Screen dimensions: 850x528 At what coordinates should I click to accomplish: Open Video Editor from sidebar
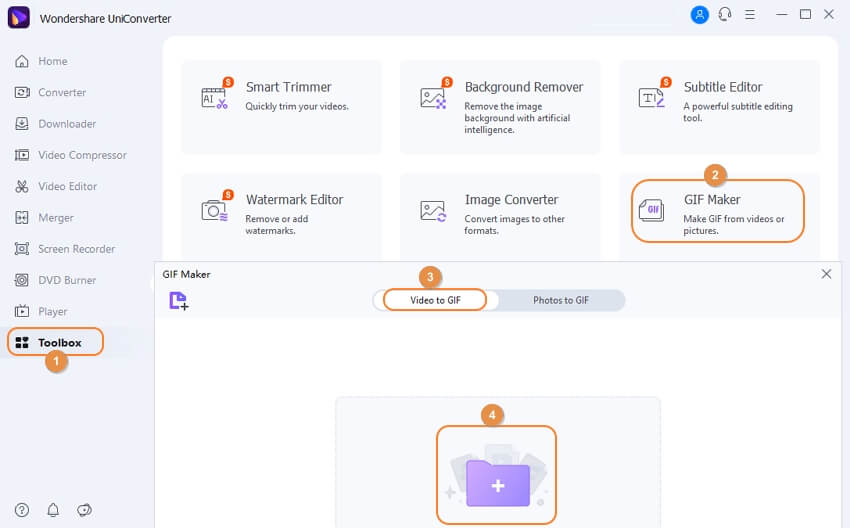tap(67, 186)
